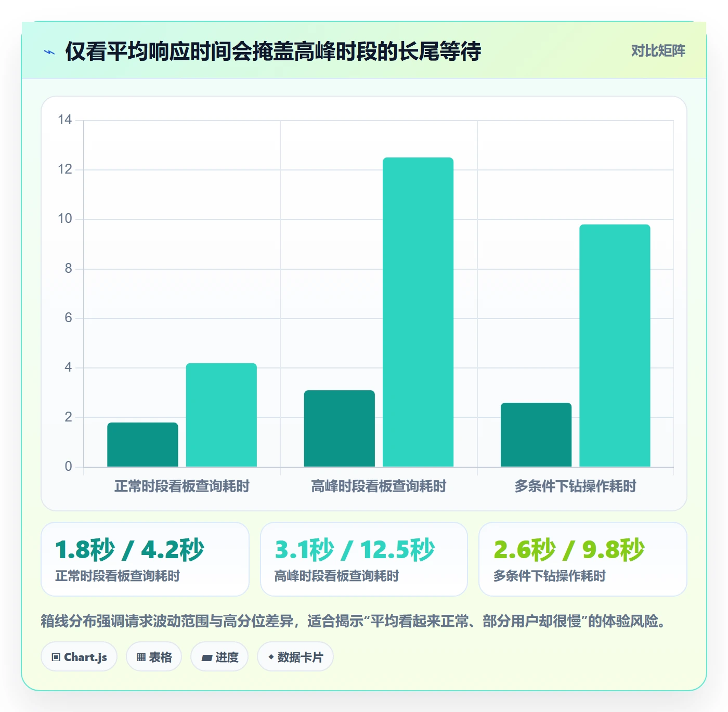Click the light teal 9.8 bar for 多条件下钻
This screenshot has height=712, width=728.
pyautogui.click(x=615, y=346)
